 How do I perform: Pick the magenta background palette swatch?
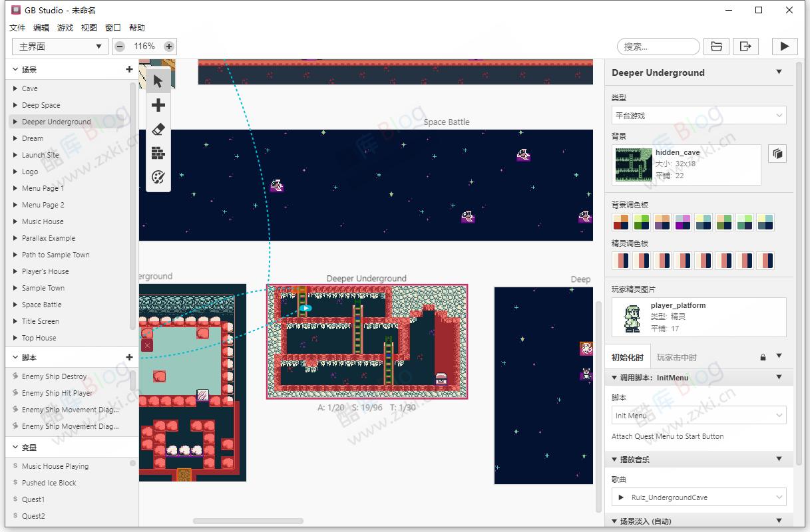click(x=682, y=222)
